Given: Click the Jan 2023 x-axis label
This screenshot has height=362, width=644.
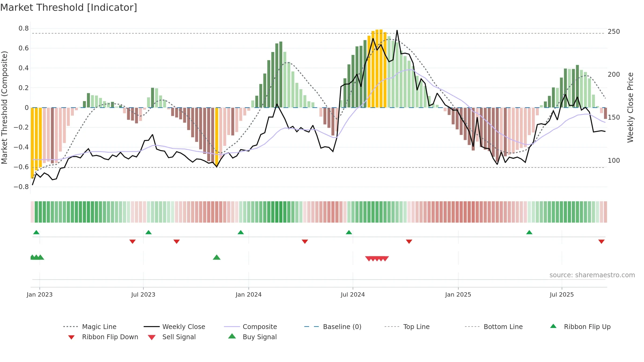Looking at the screenshot, I should click(x=40, y=294).
